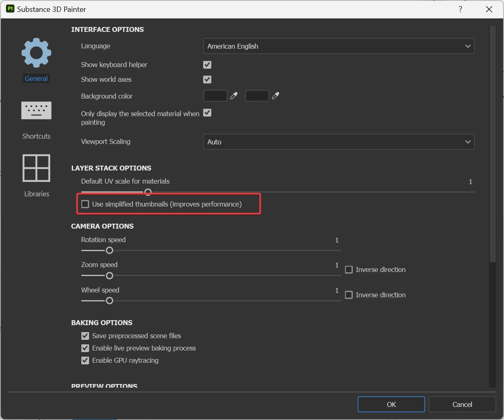Click the LAYER STACK OPTIONS heading
The height and width of the screenshot is (420, 504).
pyautogui.click(x=111, y=168)
